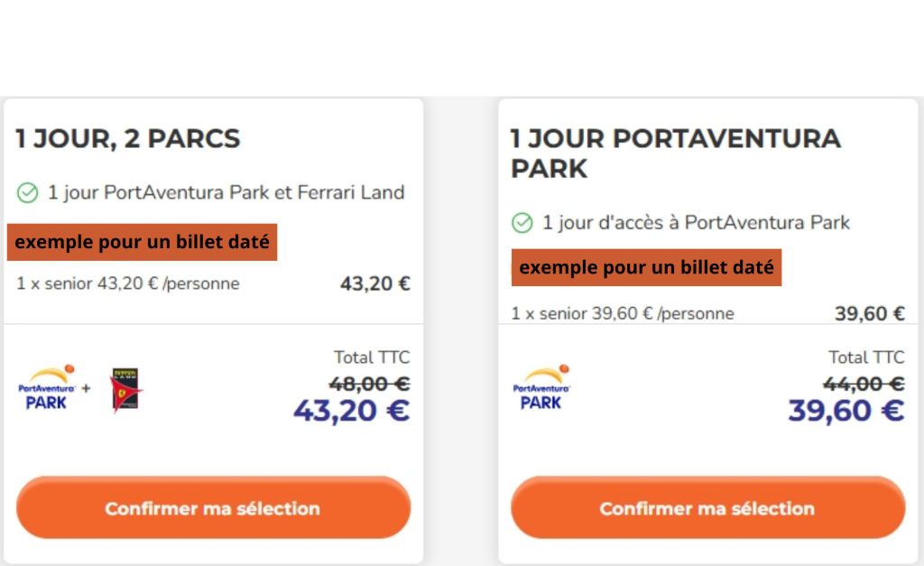Click "1 jour PortAventura Park et Ferrari Land" text
Image resolution: width=924 pixels, height=566 pixels.
226,192
